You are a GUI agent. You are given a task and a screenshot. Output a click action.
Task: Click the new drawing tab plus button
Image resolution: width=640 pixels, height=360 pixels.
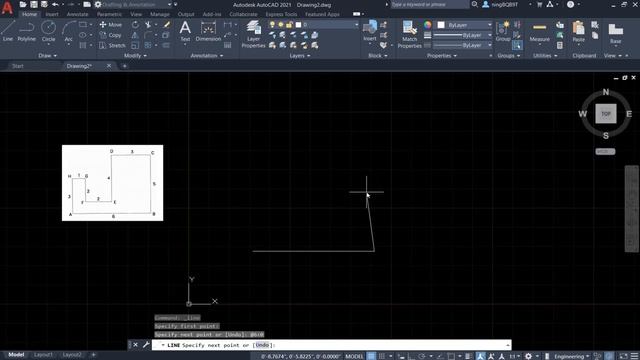124,66
